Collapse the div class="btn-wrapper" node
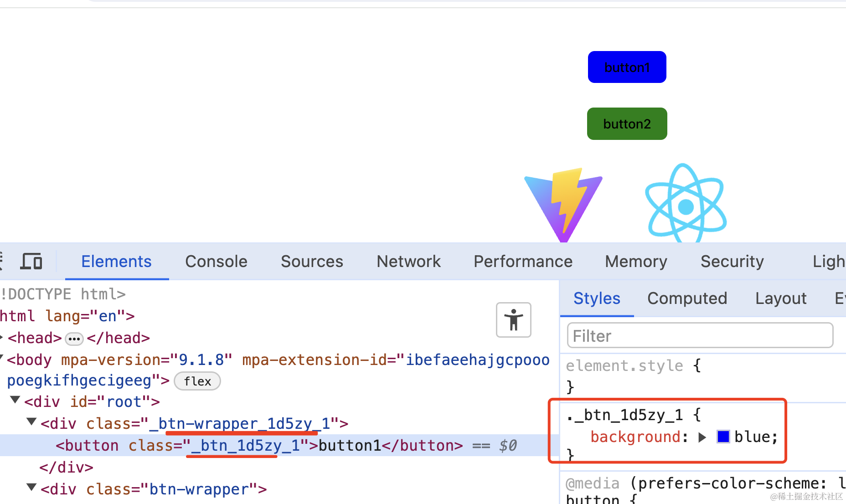Viewport: 846px width, 504px height. point(31,487)
